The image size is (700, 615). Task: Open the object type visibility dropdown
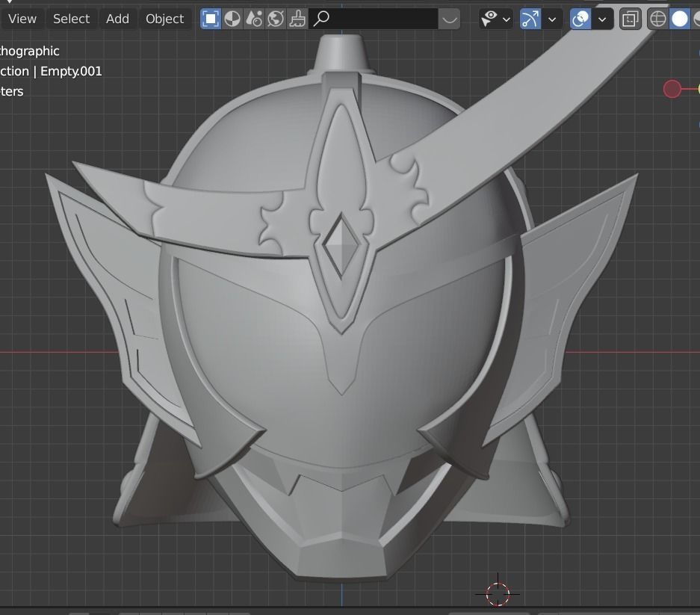495,19
